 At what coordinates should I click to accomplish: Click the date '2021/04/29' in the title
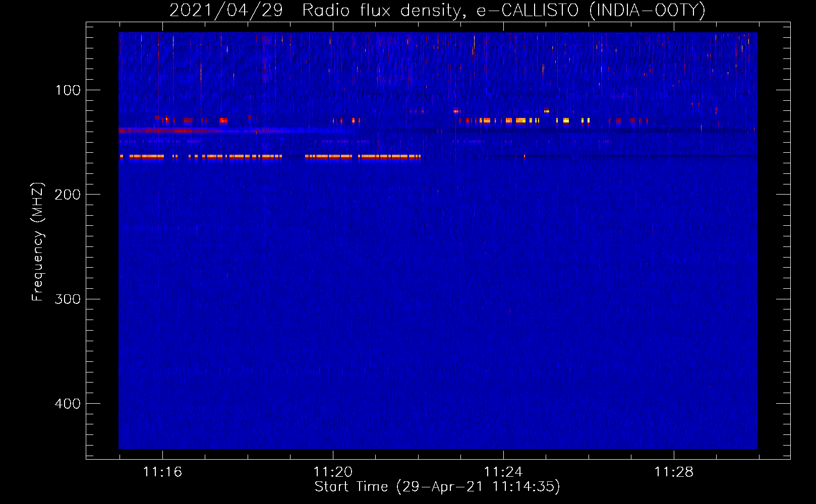click(226, 11)
